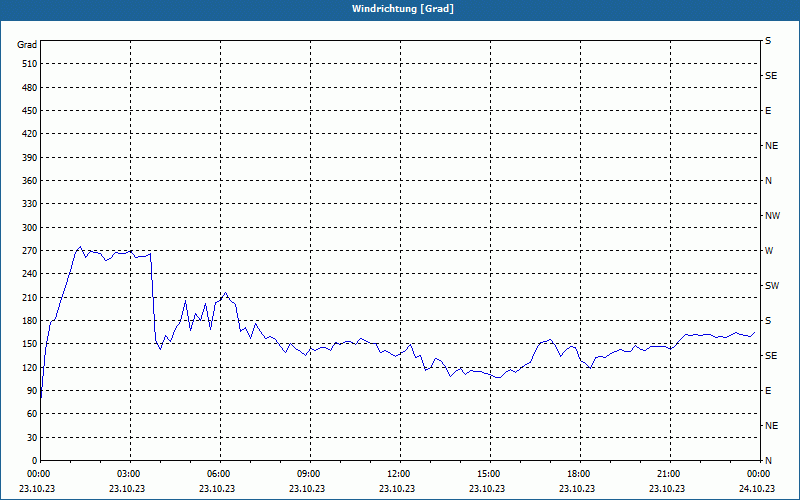Select the 60 y-axis tick label
The width and height of the screenshot is (800, 500).
32,414
